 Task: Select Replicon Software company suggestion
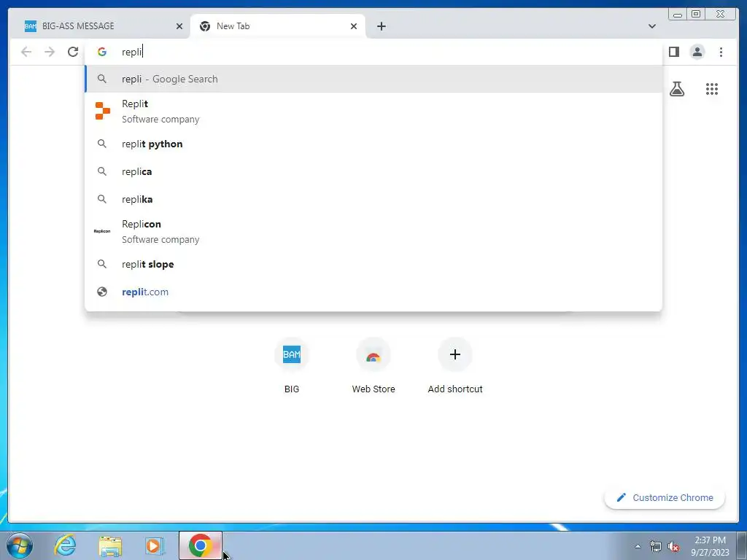(x=373, y=231)
